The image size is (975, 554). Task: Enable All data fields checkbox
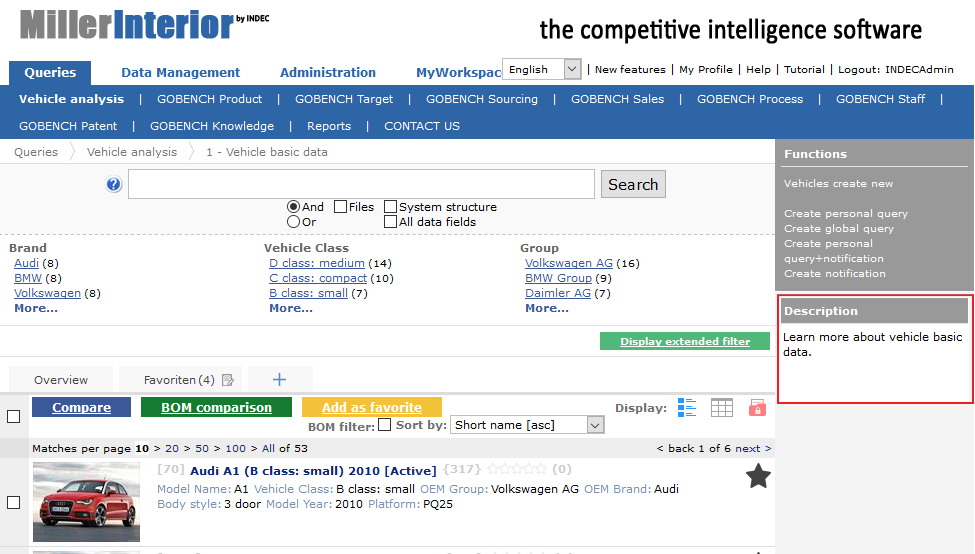point(390,222)
